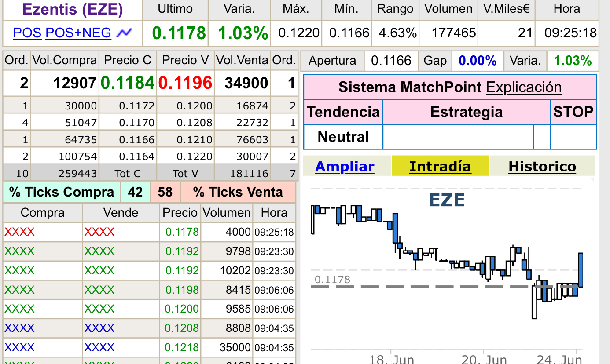Open the POS link
Image resolution: width=610 pixels, height=364 pixels.
point(27,33)
